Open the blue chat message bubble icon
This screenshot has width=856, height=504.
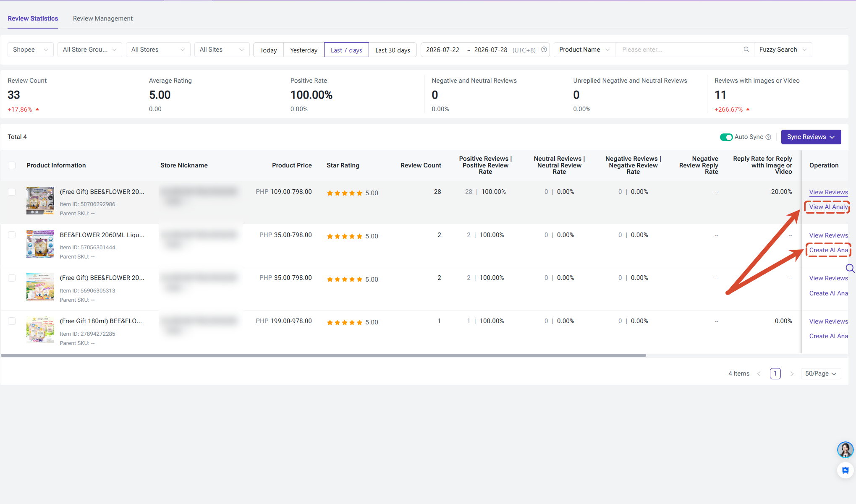click(845, 470)
